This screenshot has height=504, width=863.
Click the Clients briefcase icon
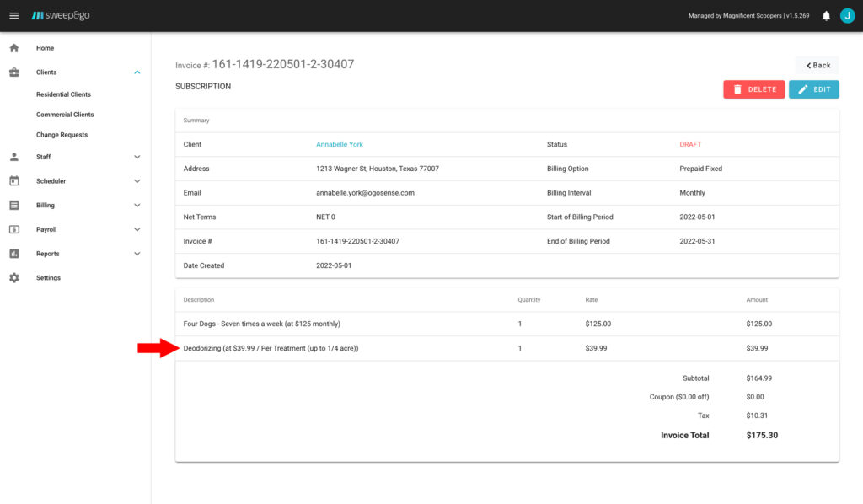click(13, 72)
